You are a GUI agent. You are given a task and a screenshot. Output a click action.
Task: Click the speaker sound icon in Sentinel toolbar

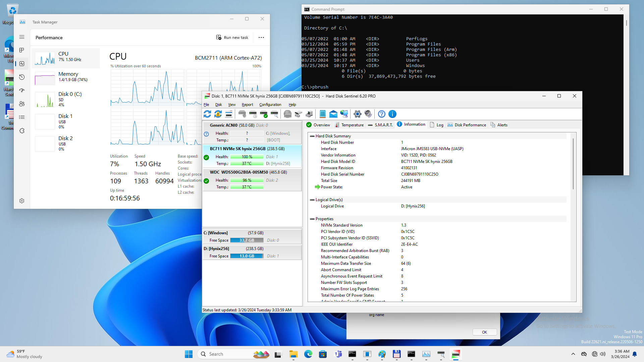point(368,114)
